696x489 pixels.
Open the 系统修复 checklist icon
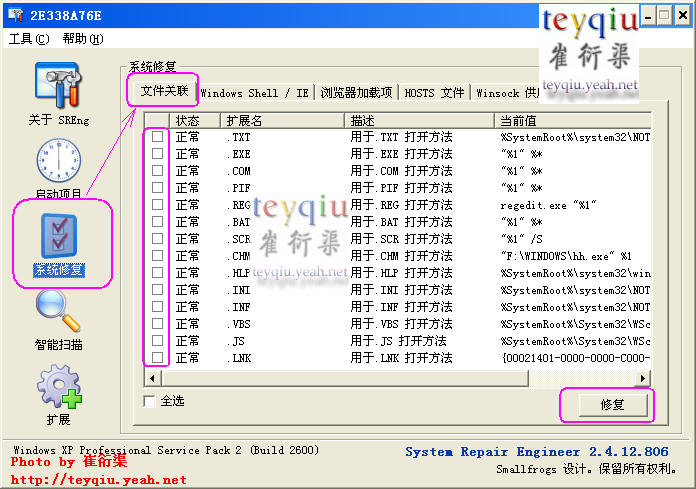point(58,236)
